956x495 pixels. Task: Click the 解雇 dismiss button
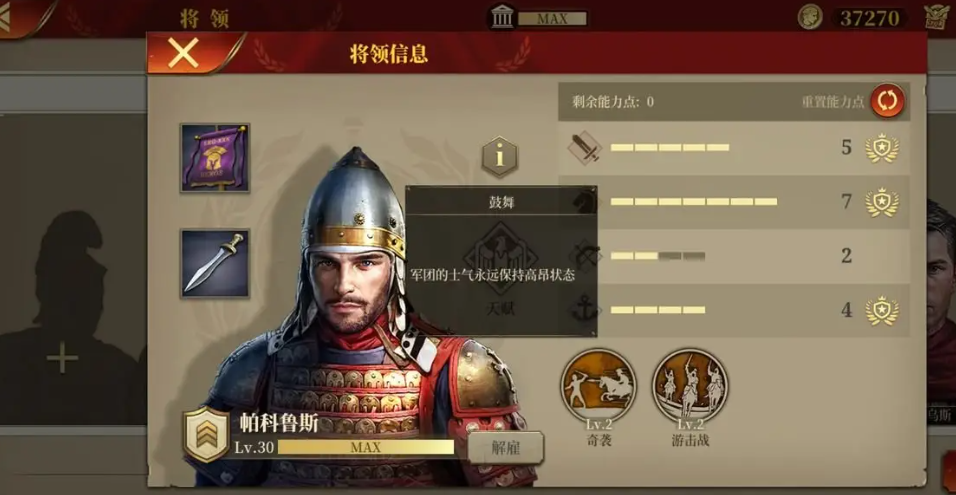click(505, 448)
